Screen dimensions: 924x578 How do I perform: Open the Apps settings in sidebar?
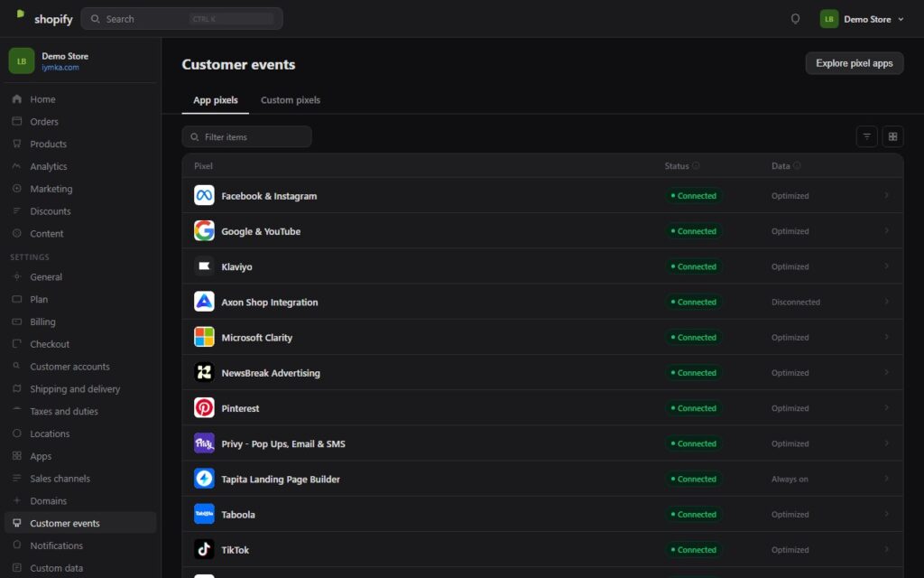click(x=80, y=456)
